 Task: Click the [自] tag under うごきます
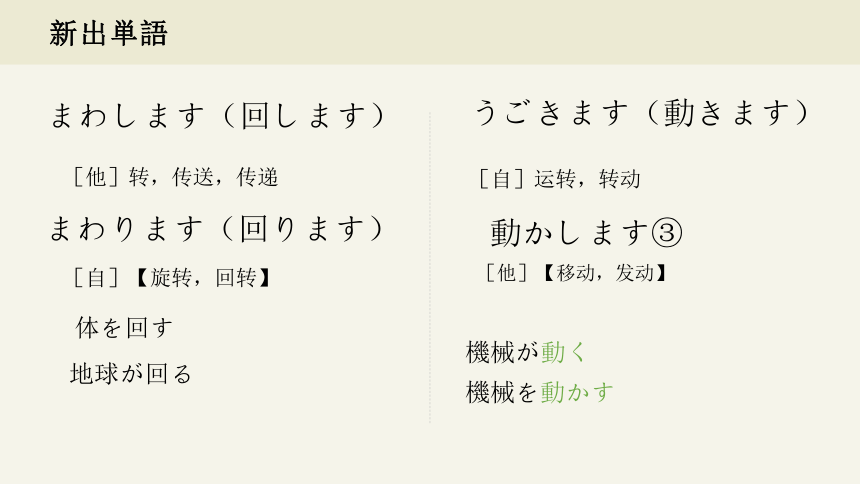click(501, 179)
